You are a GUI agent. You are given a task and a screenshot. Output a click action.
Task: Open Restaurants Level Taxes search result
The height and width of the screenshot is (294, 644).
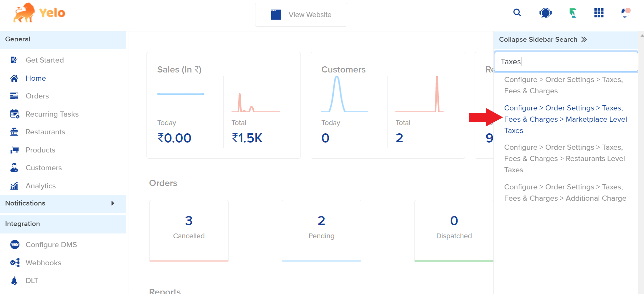pyautogui.click(x=564, y=159)
